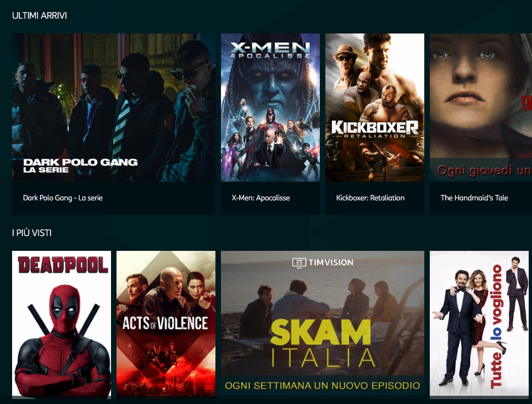The width and height of the screenshot is (532, 404).
Task: Select the Kickboxer Retaliation poster
Action: pos(375,108)
